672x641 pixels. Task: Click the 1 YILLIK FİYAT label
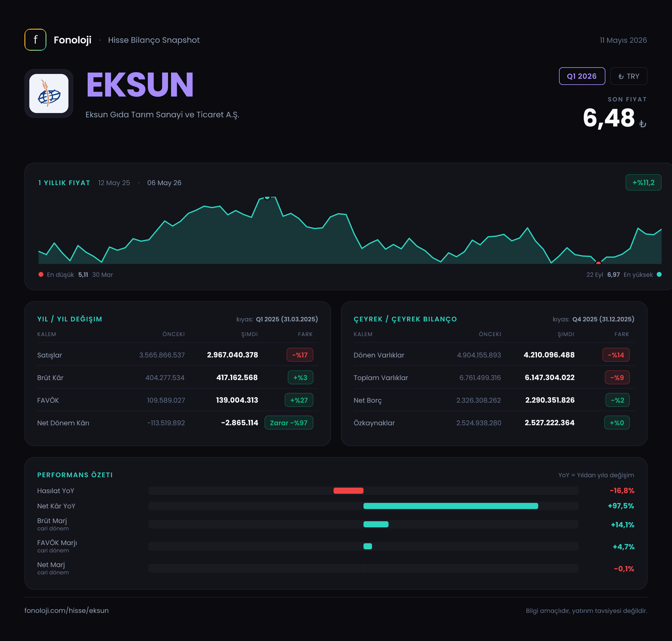[64, 182]
